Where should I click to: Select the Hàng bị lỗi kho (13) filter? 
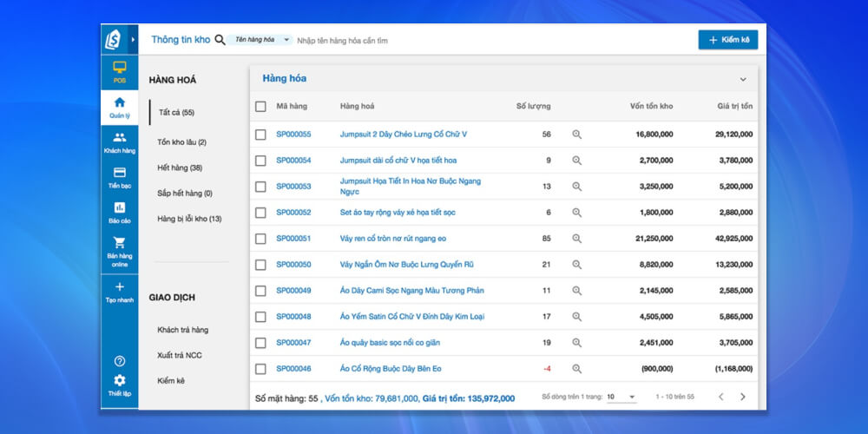point(189,219)
